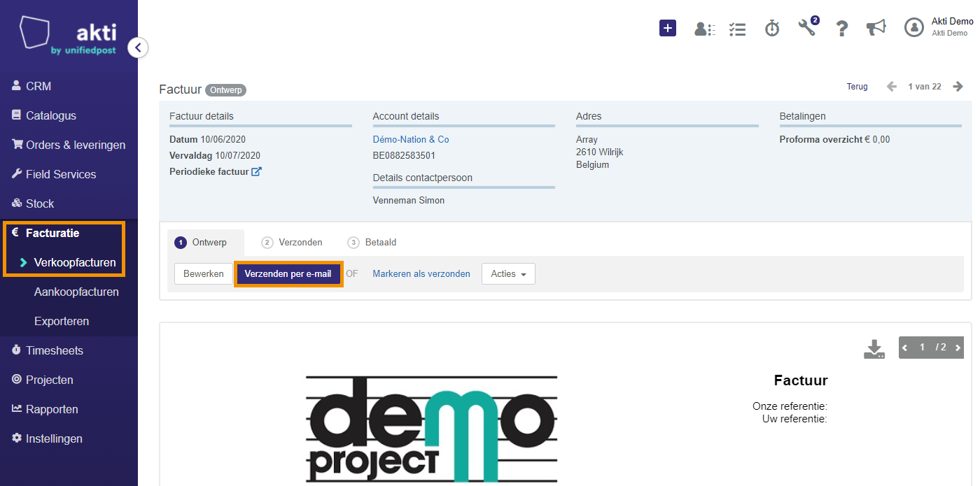Expand the Acties dropdown
This screenshot has width=980, height=486.
point(508,274)
